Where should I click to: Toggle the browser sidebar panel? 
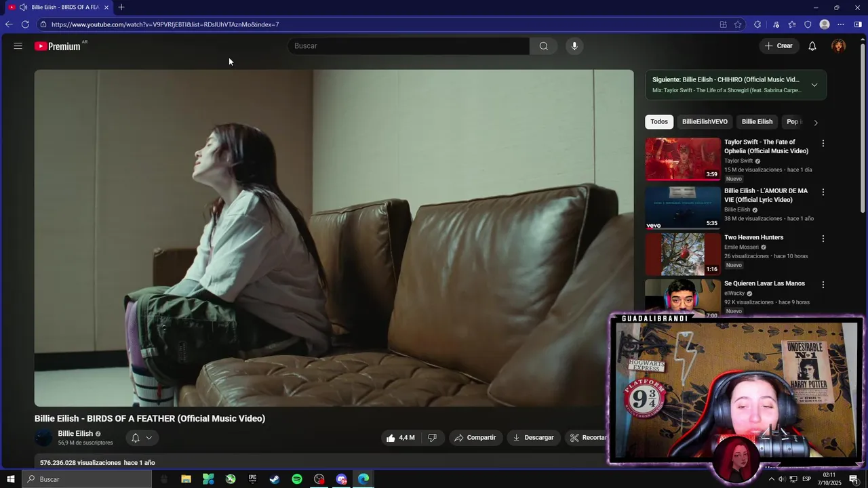pos(858,24)
